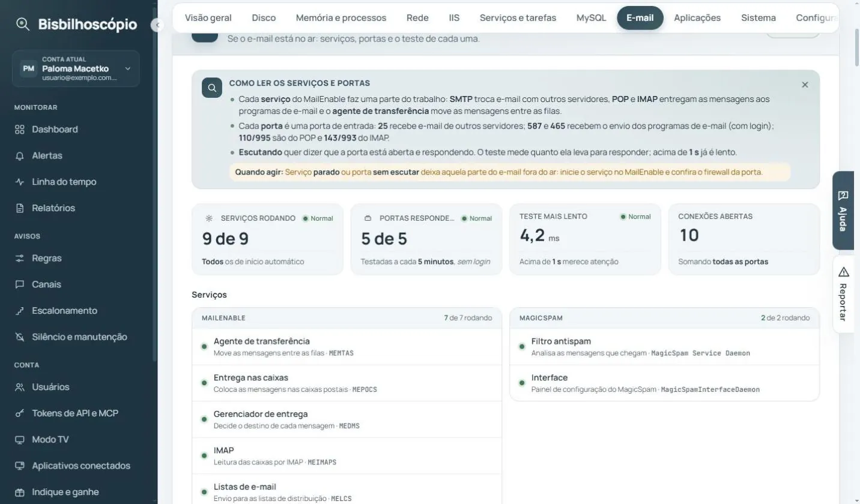Click the '4,2 ms' teste mais lento value
This screenshot has width=860, height=504.
tap(539, 235)
